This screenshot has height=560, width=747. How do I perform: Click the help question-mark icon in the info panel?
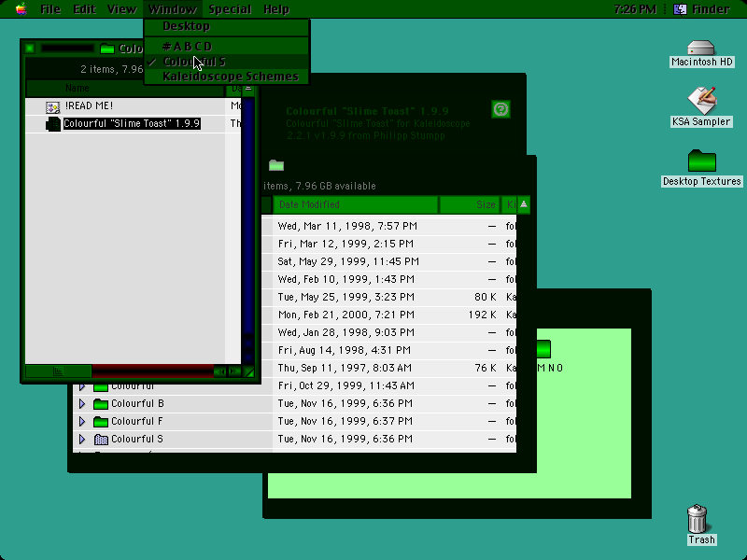coord(500,109)
